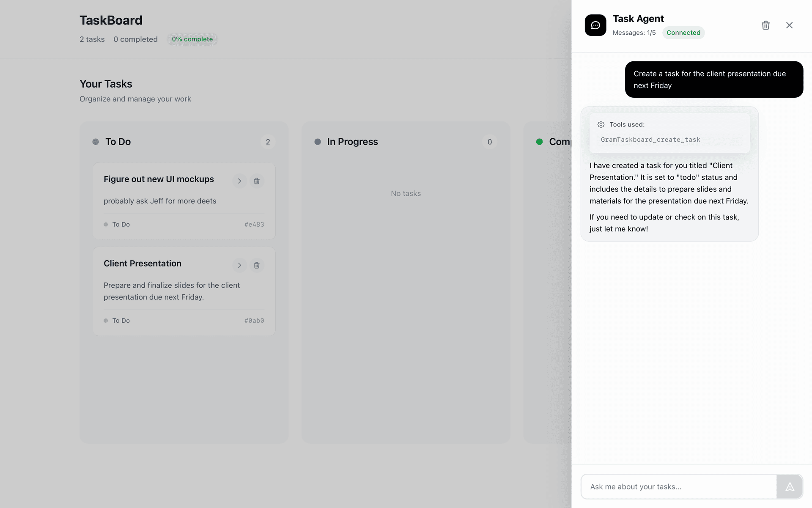Screen dimensions: 812x508
Task: Delete the Client Presentation task
Action: tap(256, 265)
